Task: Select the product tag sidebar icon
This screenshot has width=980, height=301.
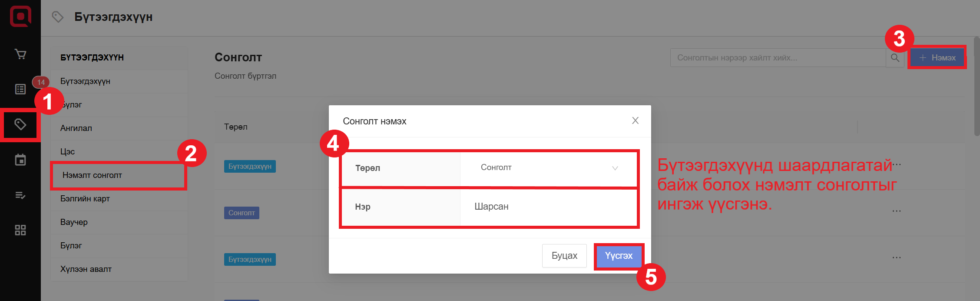Action: (20, 125)
